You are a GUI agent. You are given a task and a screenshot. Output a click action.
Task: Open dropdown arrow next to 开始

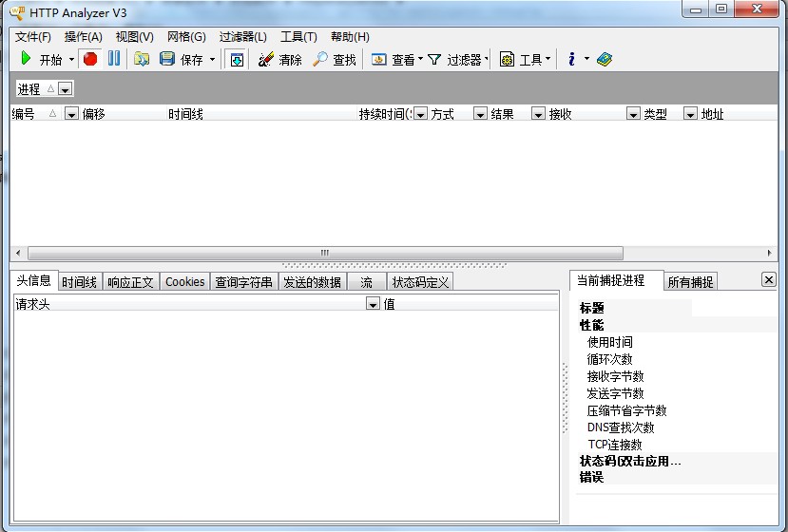71,59
